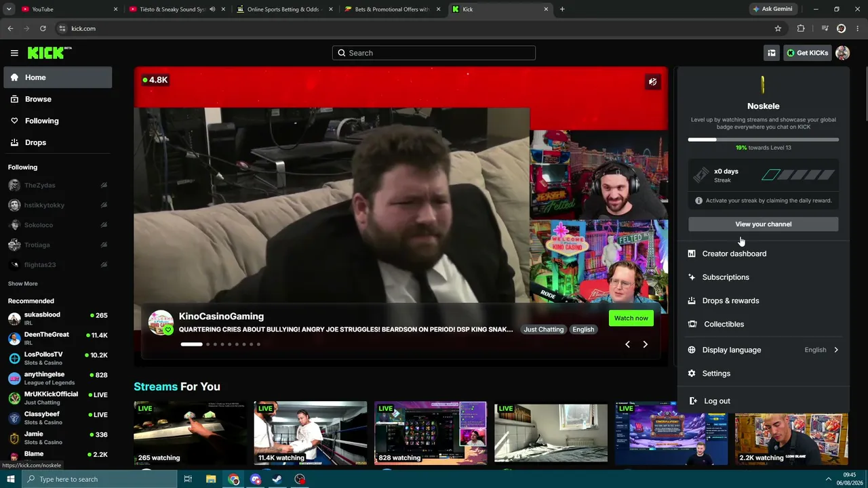Click the offline icon beside Sokoloco

click(x=104, y=225)
